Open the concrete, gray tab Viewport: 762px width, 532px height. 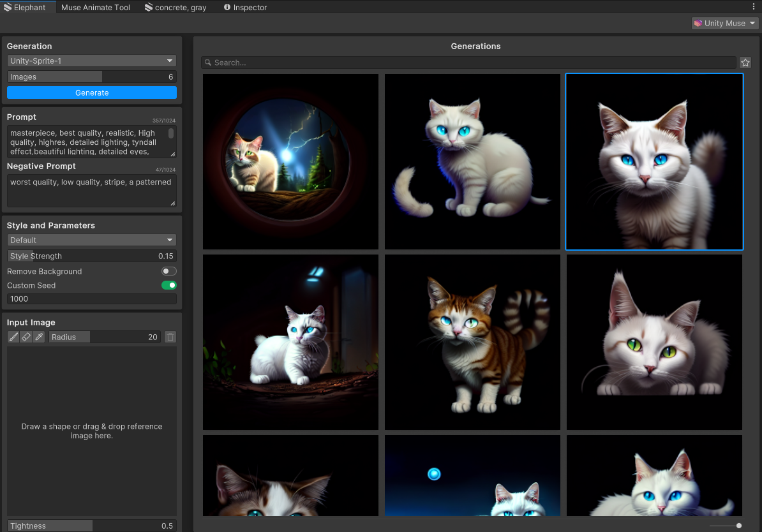(176, 7)
